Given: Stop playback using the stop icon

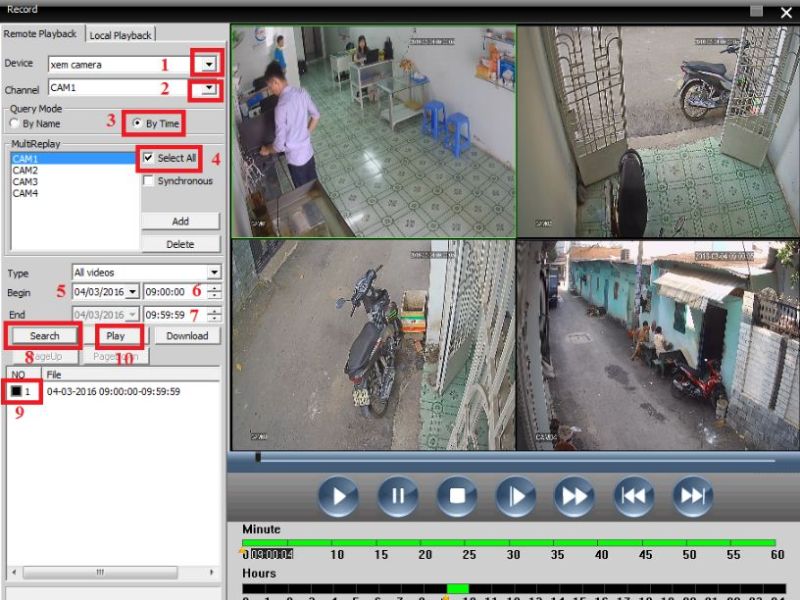Looking at the screenshot, I should [x=457, y=496].
